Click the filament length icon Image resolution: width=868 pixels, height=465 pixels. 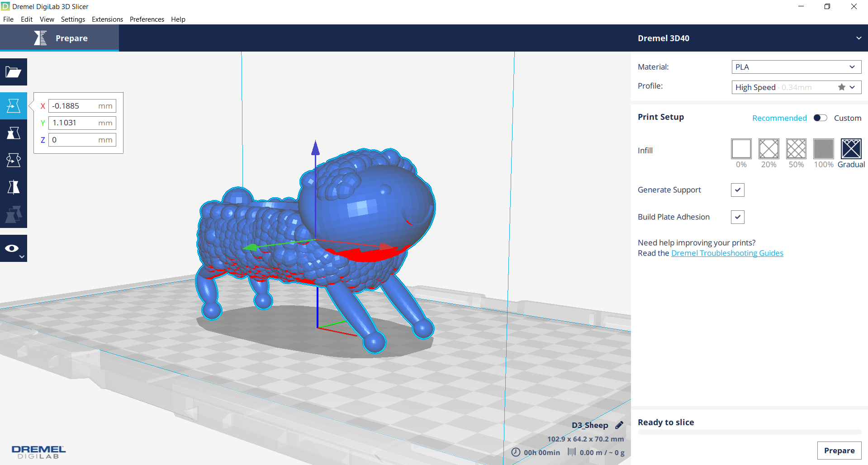click(572, 452)
